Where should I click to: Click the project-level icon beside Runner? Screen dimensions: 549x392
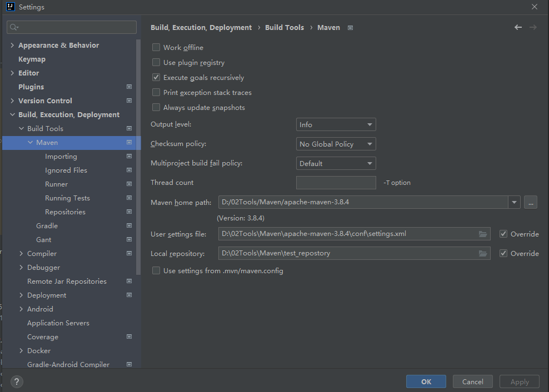[129, 184]
